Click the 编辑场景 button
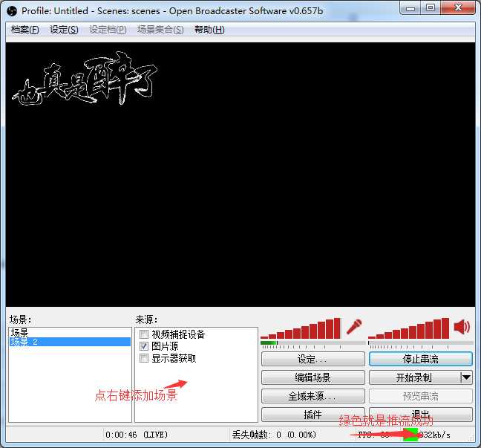 click(x=313, y=377)
